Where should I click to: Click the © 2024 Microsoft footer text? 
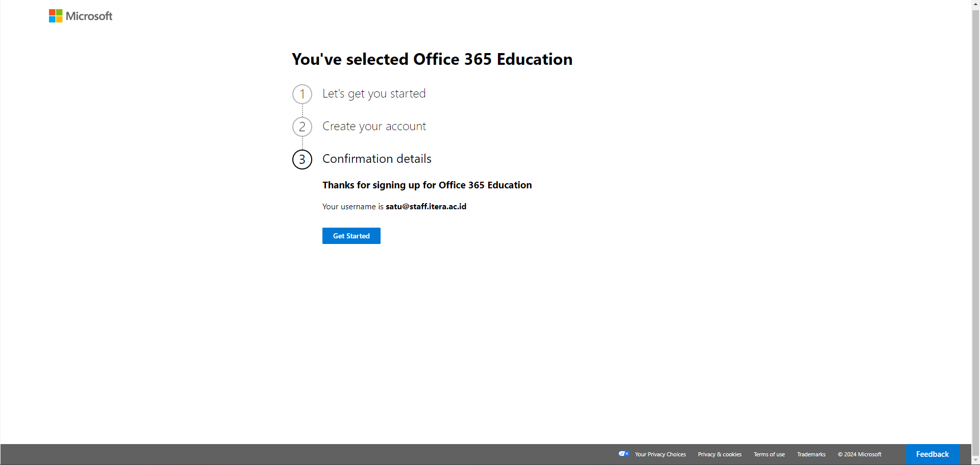[x=859, y=454]
